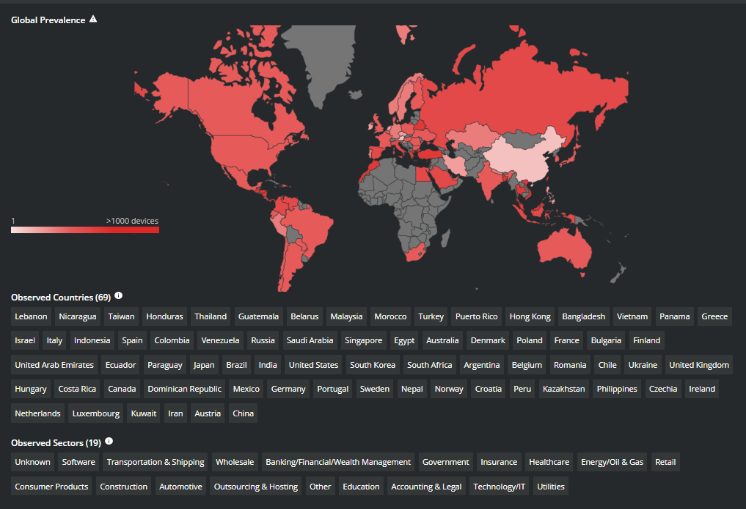The height and width of the screenshot is (509, 746).
Task: Select the Hong Kong tag
Action: pos(530,316)
